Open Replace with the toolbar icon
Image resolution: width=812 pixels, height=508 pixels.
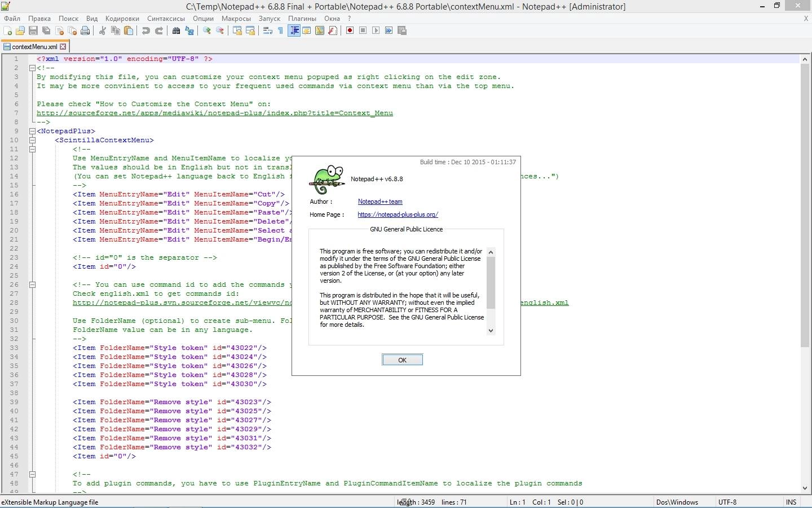[189, 30]
